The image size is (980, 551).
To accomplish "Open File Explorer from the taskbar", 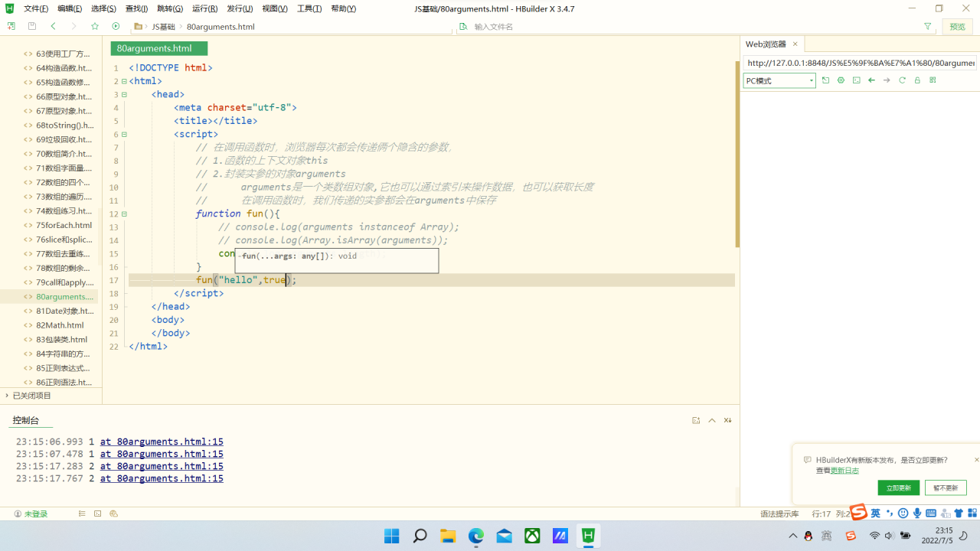I will click(448, 536).
